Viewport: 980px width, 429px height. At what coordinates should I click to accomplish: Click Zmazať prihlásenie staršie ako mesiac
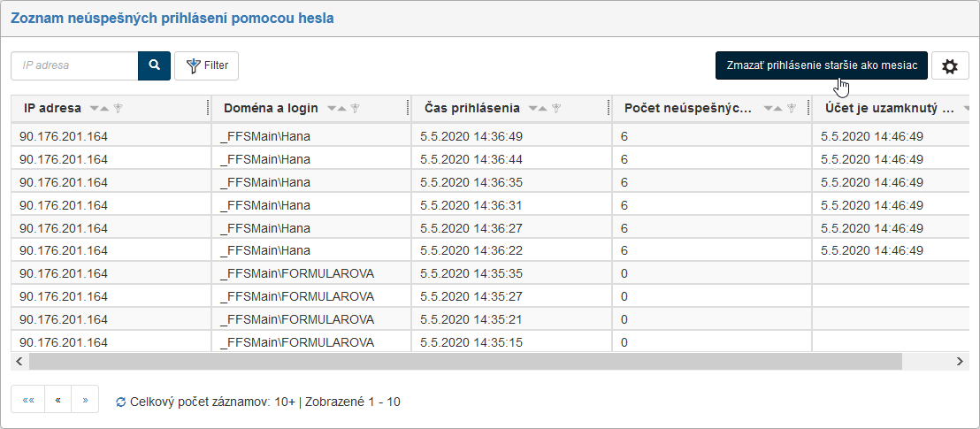tap(821, 66)
